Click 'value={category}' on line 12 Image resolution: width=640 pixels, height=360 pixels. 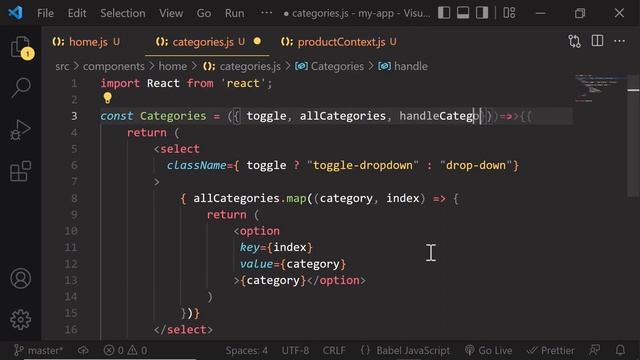click(x=293, y=264)
